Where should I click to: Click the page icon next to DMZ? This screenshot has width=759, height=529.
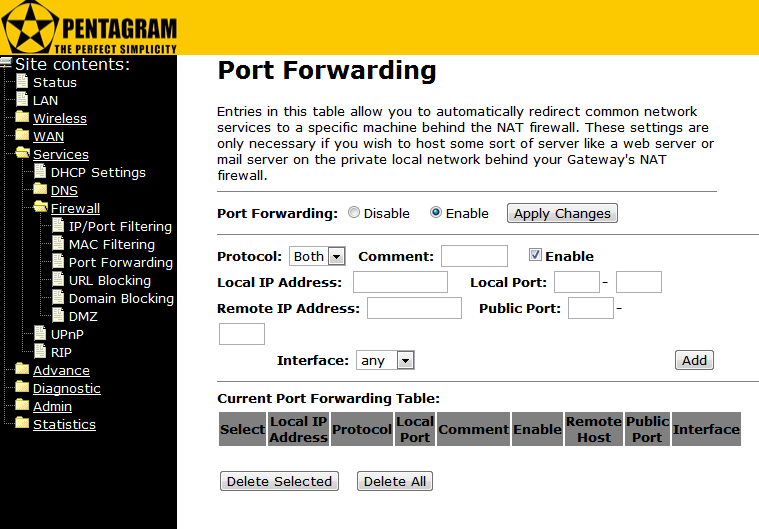pyautogui.click(x=58, y=316)
